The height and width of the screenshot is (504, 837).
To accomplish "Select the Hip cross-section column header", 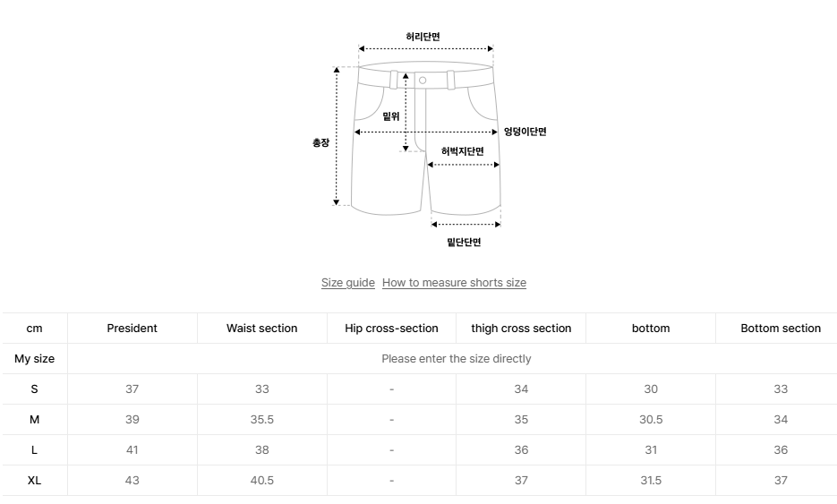I will point(391,329).
